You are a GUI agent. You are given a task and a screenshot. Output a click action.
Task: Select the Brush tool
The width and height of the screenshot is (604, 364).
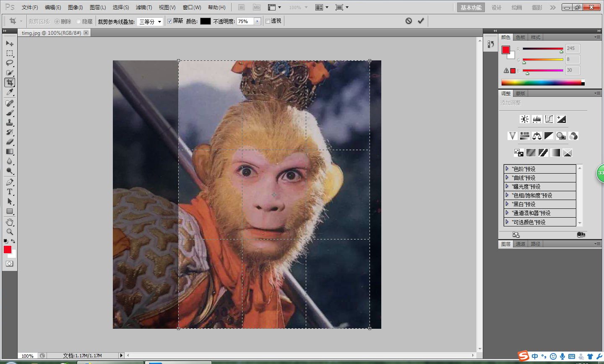[x=10, y=113]
